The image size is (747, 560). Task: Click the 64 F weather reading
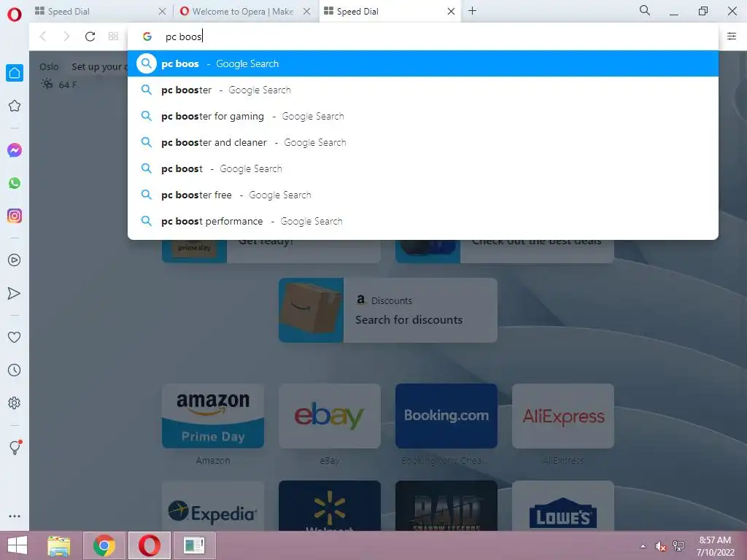tap(68, 85)
